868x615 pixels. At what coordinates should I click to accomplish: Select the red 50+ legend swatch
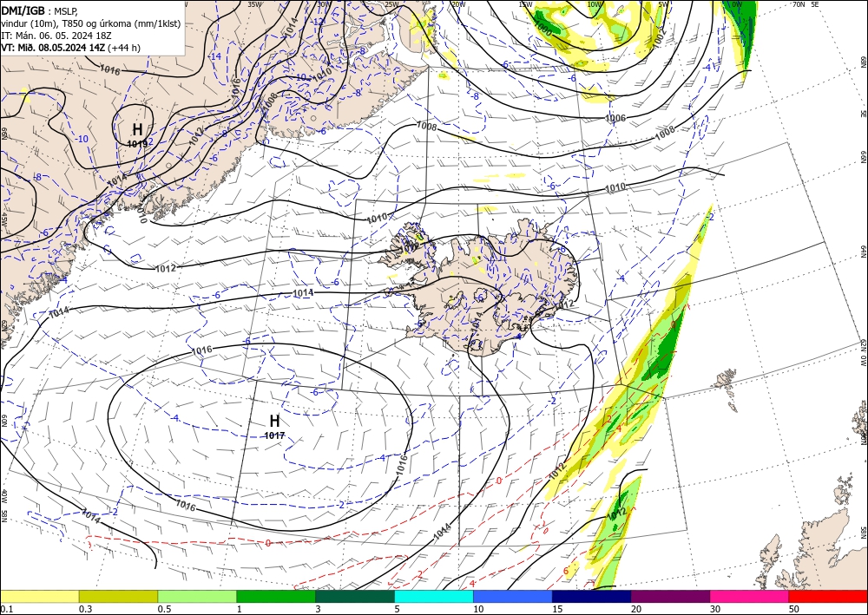(828, 596)
